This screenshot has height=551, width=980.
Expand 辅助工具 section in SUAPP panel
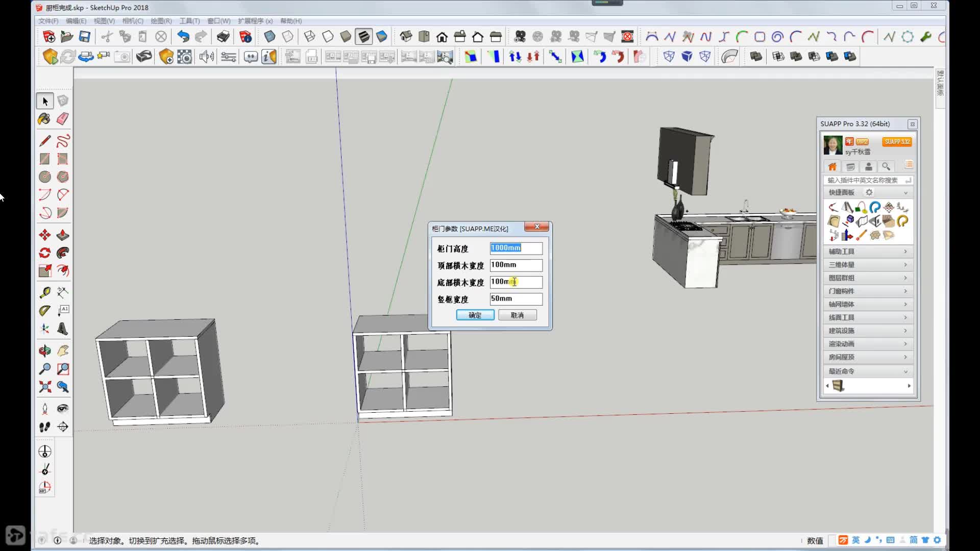coord(868,251)
